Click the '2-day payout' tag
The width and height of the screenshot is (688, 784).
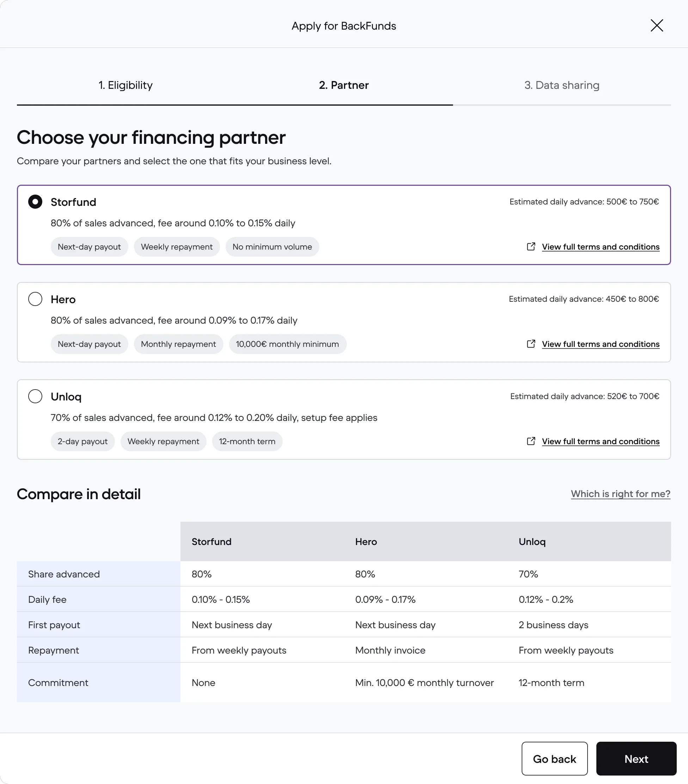(x=82, y=441)
